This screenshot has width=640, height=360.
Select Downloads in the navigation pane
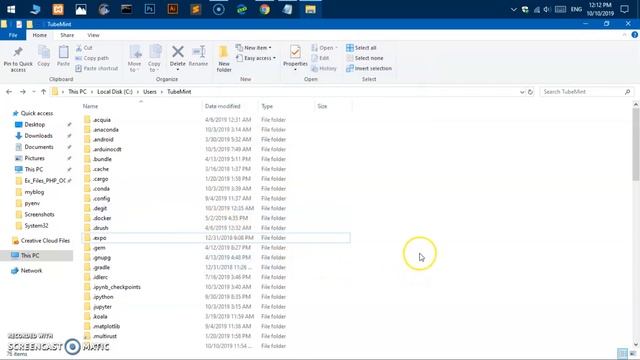point(38,136)
